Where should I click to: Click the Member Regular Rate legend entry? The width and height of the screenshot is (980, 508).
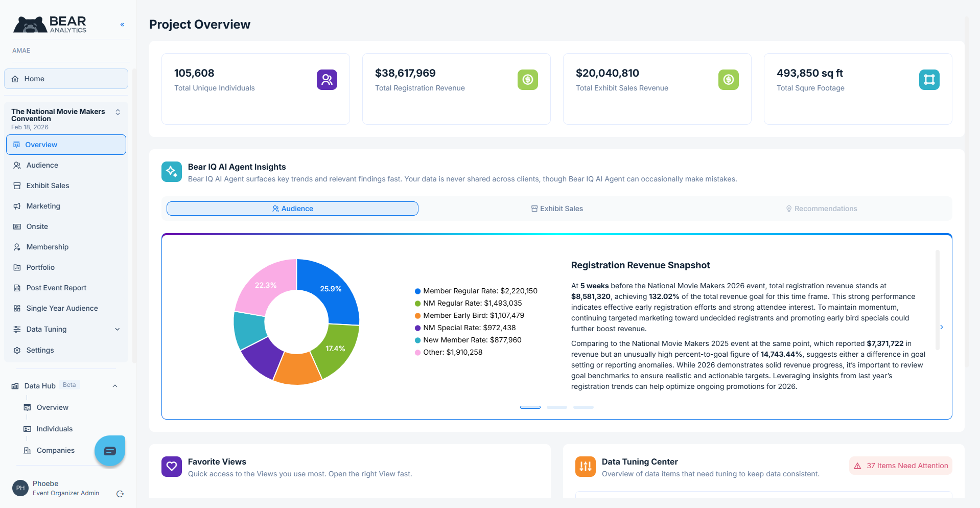click(476, 291)
